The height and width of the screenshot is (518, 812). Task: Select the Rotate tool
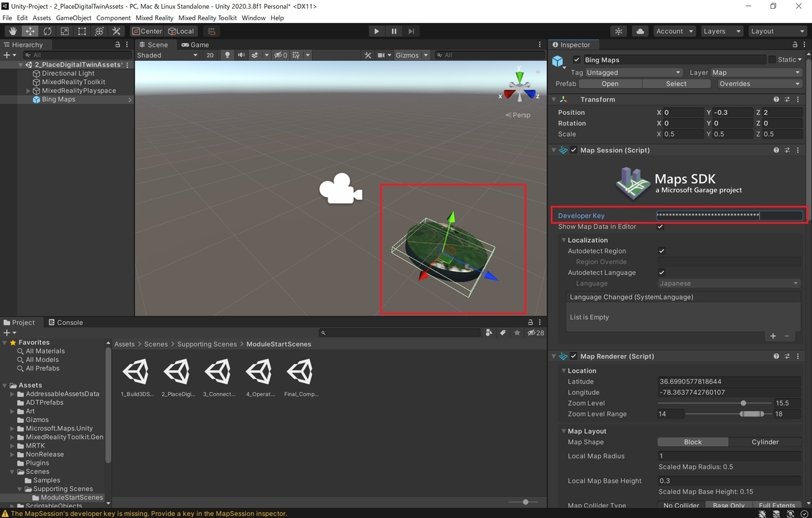[x=47, y=31]
